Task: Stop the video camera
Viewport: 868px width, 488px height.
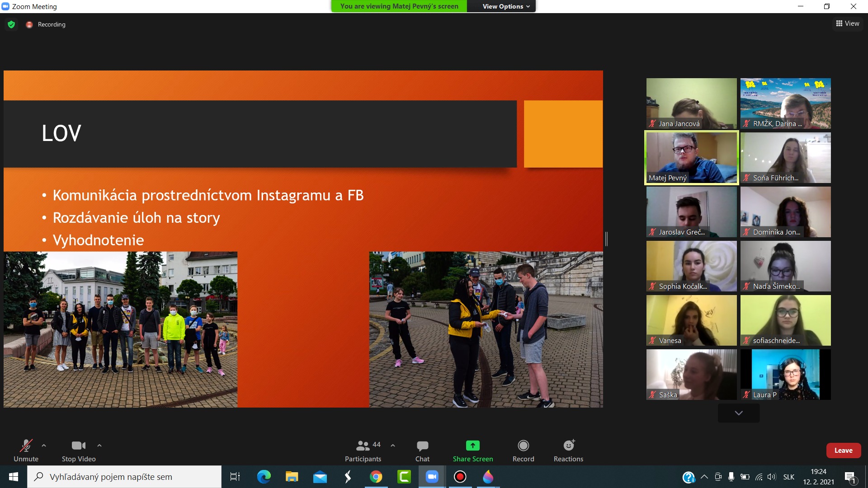Action: click(79, 450)
